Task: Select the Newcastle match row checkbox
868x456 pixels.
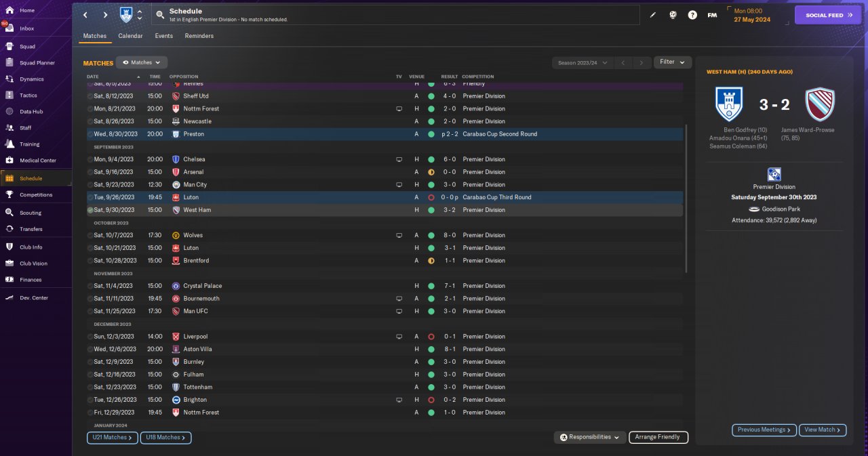Action: [90, 121]
